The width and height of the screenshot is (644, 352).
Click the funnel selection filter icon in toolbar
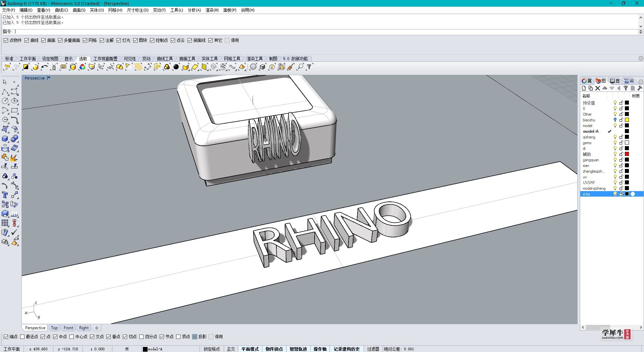pyautogui.click(x=309, y=67)
